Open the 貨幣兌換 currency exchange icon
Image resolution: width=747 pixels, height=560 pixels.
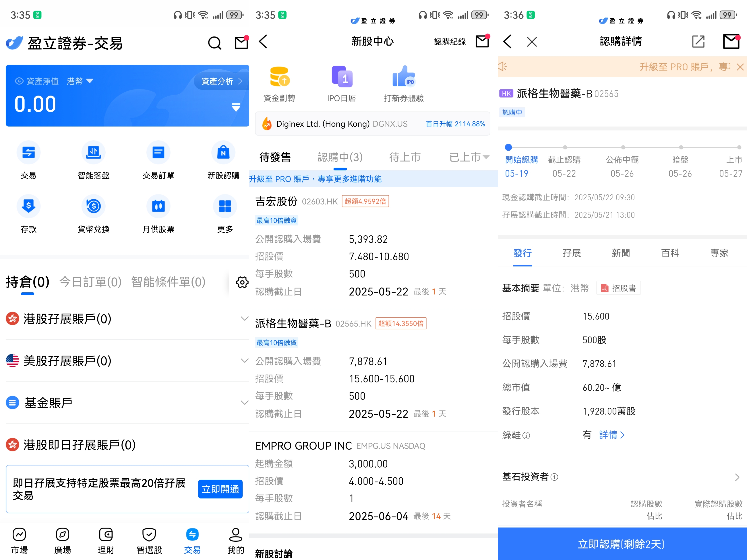pyautogui.click(x=94, y=206)
